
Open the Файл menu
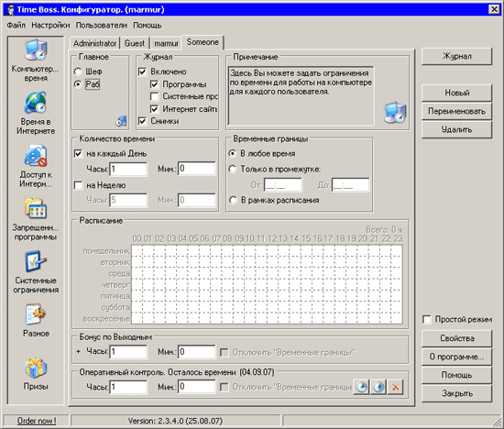(x=16, y=25)
